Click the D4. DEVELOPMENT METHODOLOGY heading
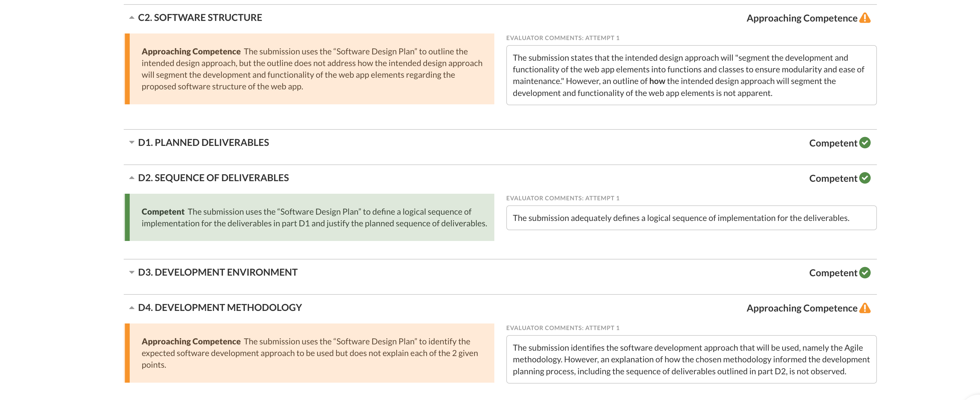 tap(219, 308)
